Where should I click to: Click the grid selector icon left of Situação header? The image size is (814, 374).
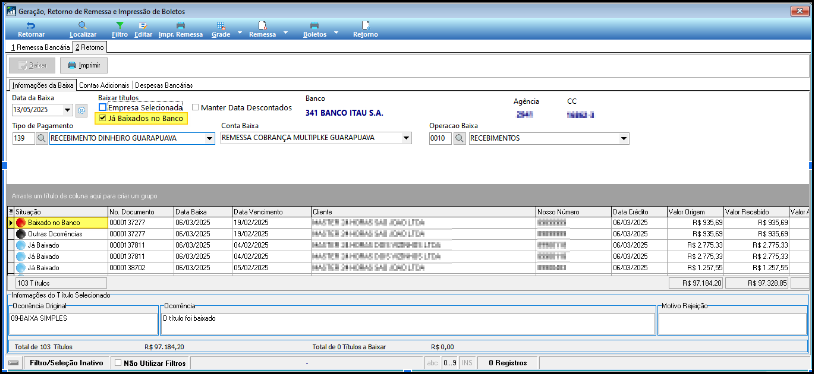11,212
